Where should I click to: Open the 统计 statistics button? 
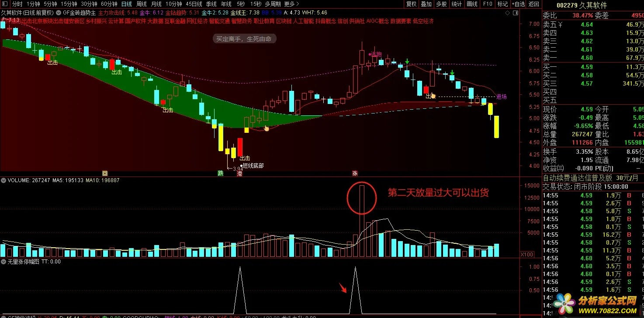(457, 4)
